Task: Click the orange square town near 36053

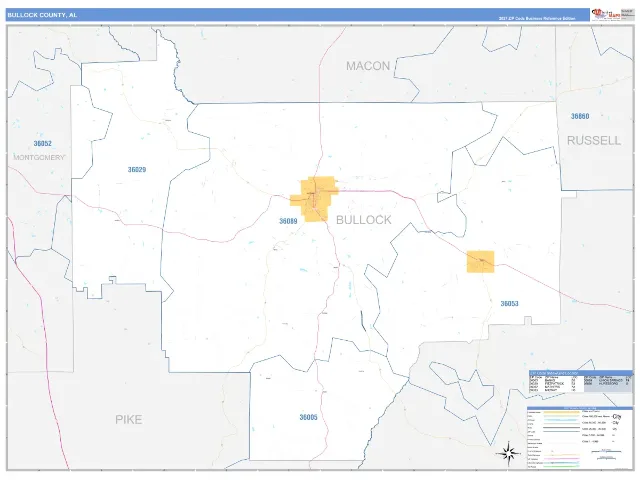Action: pyautogui.click(x=480, y=262)
